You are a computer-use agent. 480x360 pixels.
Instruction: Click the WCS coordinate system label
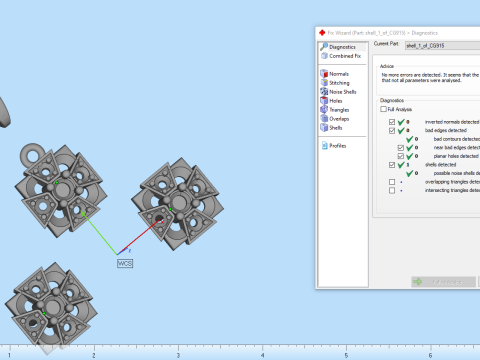click(x=125, y=264)
